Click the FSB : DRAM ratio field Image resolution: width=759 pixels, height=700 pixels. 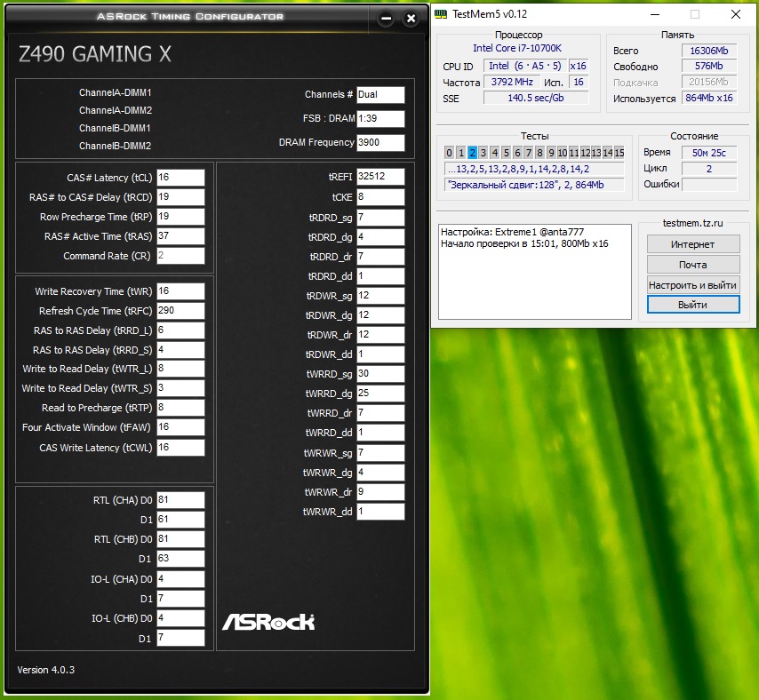click(380, 118)
